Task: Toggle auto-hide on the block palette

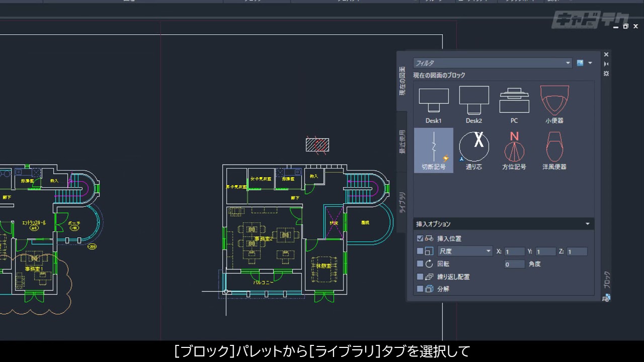Action: tap(606, 64)
